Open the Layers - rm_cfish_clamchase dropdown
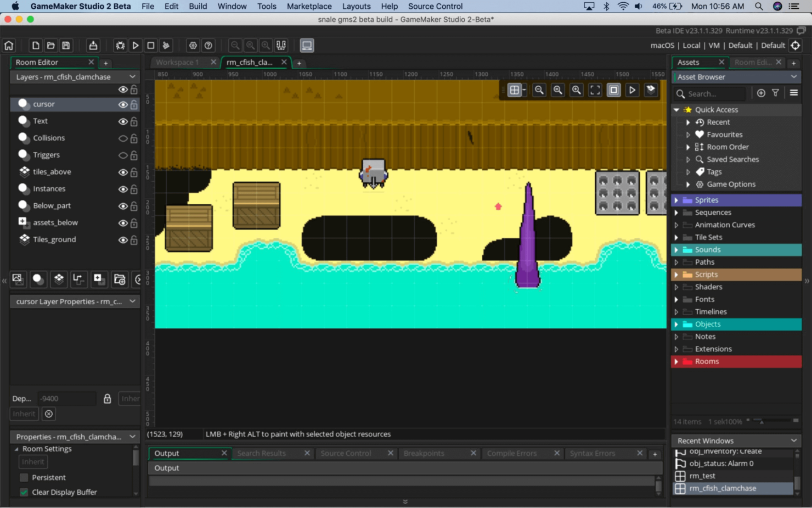 coord(132,77)
